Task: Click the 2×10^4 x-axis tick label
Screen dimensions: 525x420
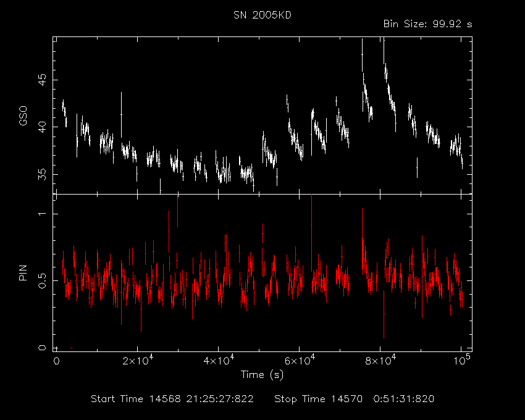Action: [x=138, y=360]
